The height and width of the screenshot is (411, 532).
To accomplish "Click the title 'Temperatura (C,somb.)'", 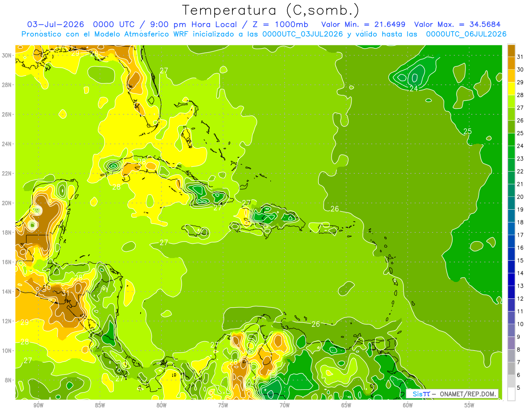I will [271, 10].
